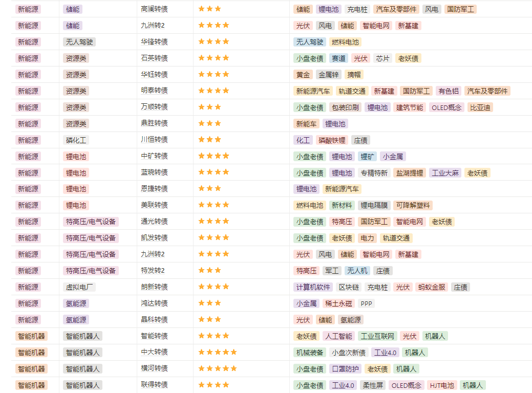Select the 通光转债 name cell
Image resolution: width=532 pixels, height=393 pixels.
154,222
